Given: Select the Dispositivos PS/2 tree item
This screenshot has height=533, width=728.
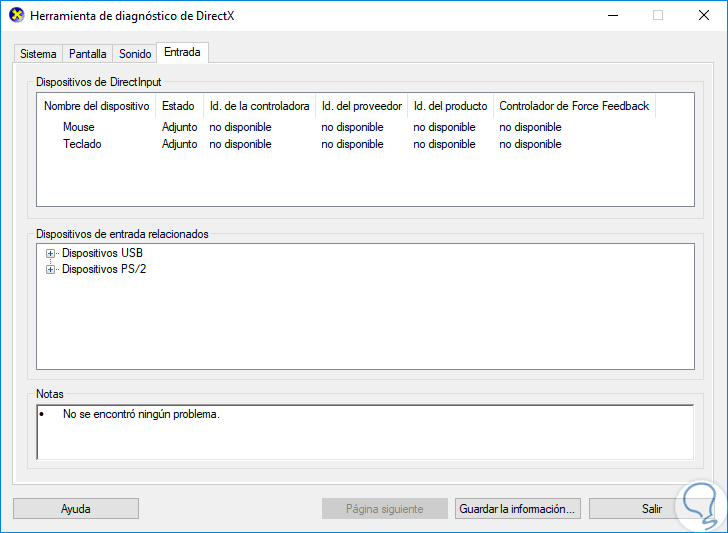Looking at the screenshot, I should coord(104,269).
